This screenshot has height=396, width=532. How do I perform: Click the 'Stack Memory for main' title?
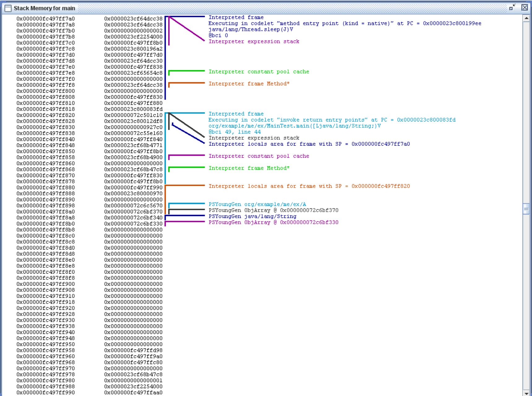click(x=44, y=8)
